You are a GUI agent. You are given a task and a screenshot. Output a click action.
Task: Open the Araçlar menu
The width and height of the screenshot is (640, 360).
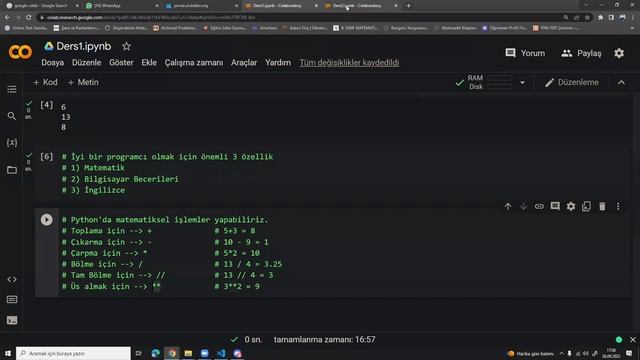click(x=244, y=62)
